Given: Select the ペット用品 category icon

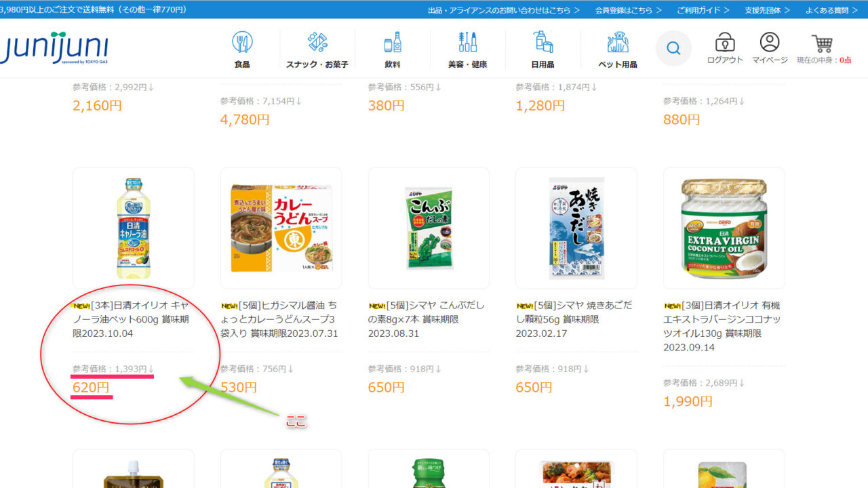Looking at the screenshot, I should (618, 42).
